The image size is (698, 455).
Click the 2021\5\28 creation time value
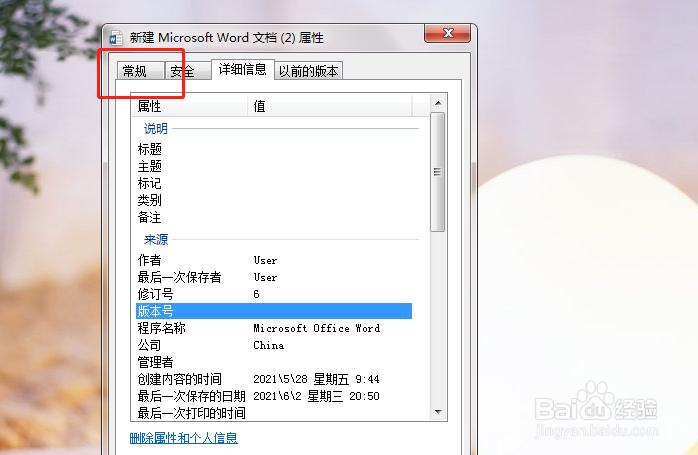pyautogui.click(x=316, y=379)
